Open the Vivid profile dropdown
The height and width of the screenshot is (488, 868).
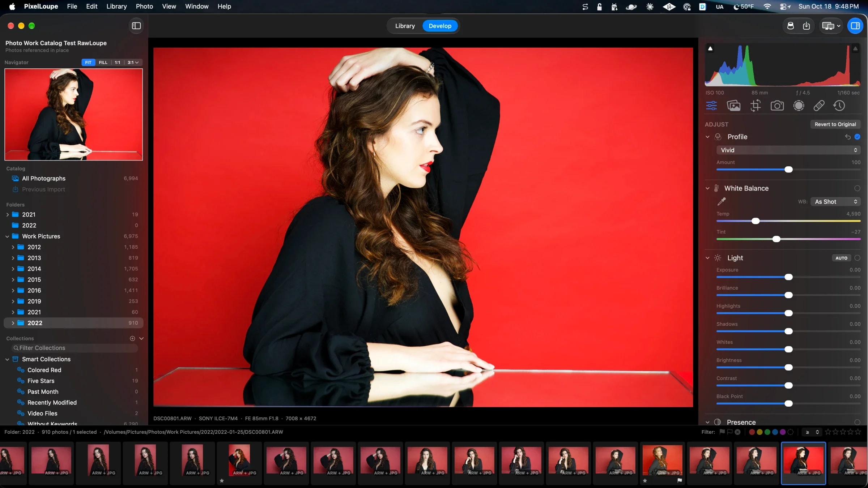(x=788, y=150)
